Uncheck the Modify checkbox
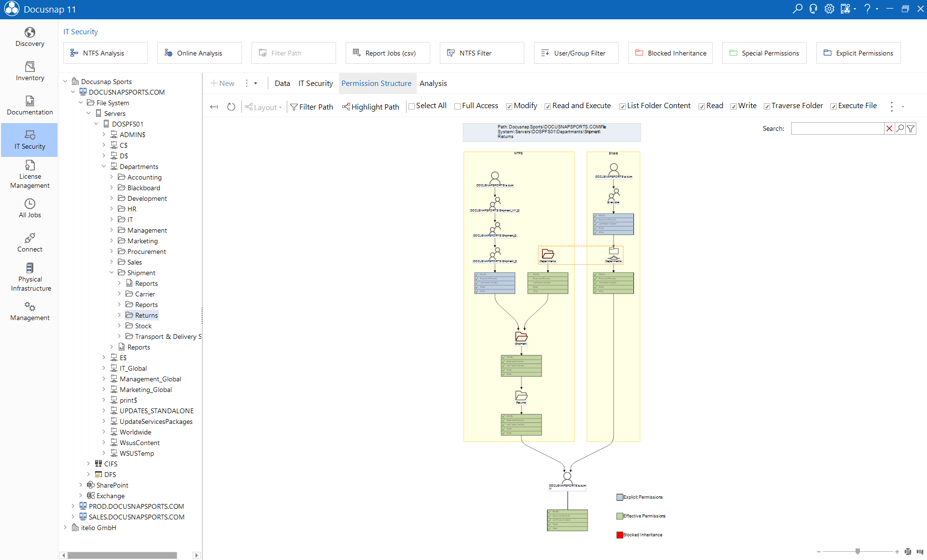 click(x=509, y=106)
